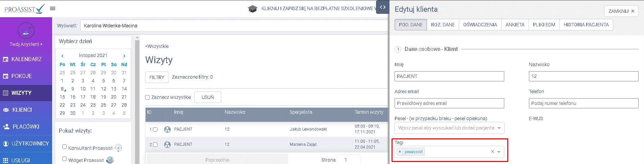Viewport: 644px width, 164px height.
Task: Check the row 2 visit checkbox
Action: 155,144
